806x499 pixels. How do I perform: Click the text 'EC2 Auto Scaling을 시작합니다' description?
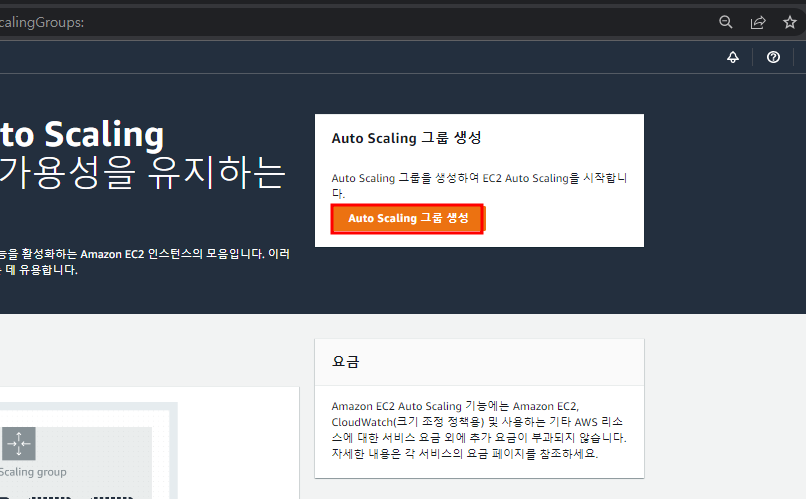coord(479,186)
